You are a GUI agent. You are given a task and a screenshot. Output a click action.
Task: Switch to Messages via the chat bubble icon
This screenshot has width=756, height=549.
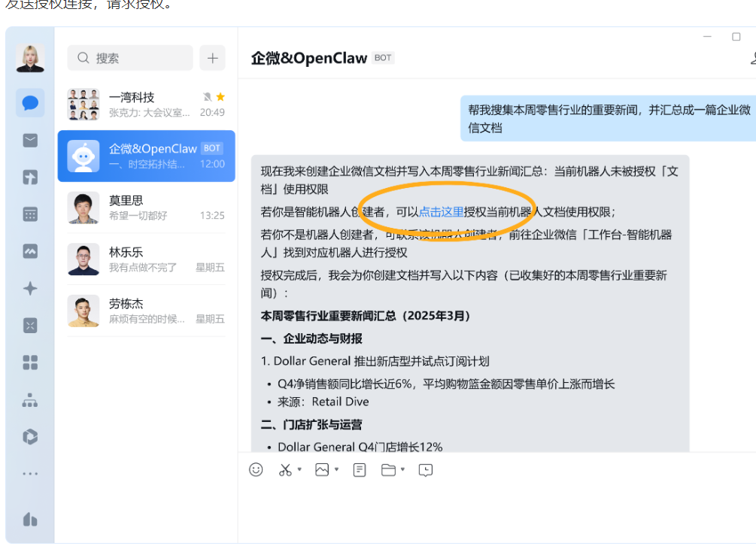point(30,103)
